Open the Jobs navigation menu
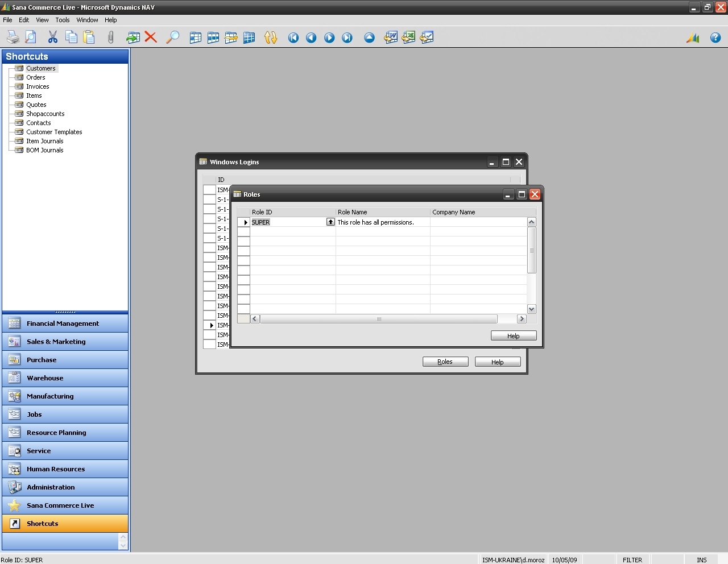Image resolution: width=728 pixels, height=564 pixels. pyautogui.click(x=65, y=414)
